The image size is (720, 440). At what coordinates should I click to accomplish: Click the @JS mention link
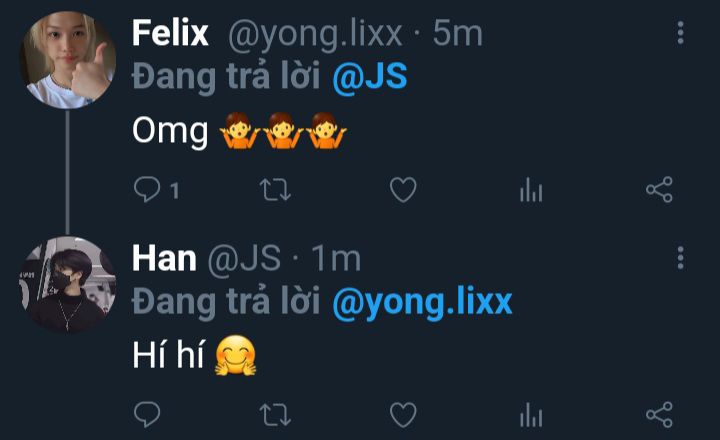(x=370, y=76)
